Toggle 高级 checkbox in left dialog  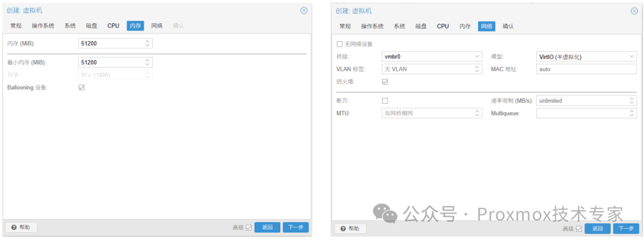click(249, 227)
